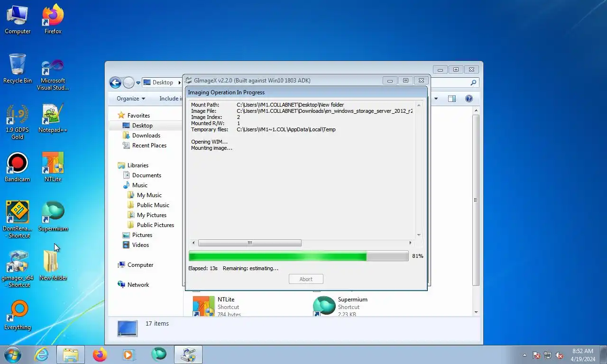
Task: Select the Recycle Bin icon
Action: coord(18,69)
